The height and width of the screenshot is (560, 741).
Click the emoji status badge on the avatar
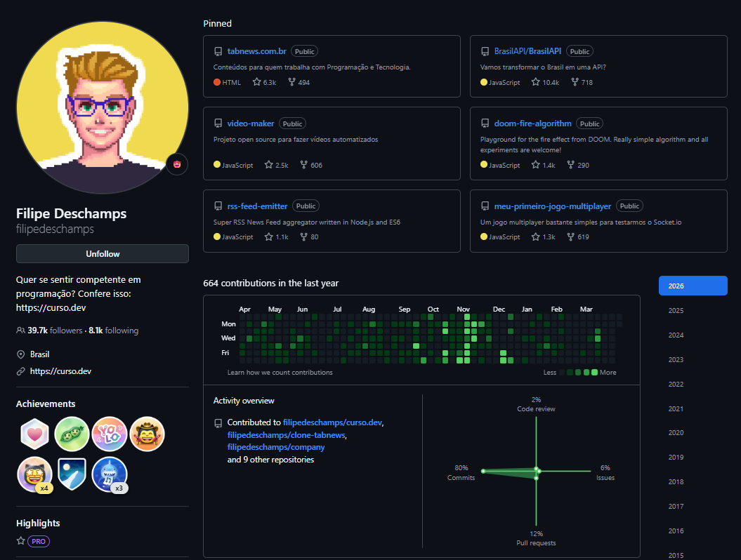[x=176, y=164]
